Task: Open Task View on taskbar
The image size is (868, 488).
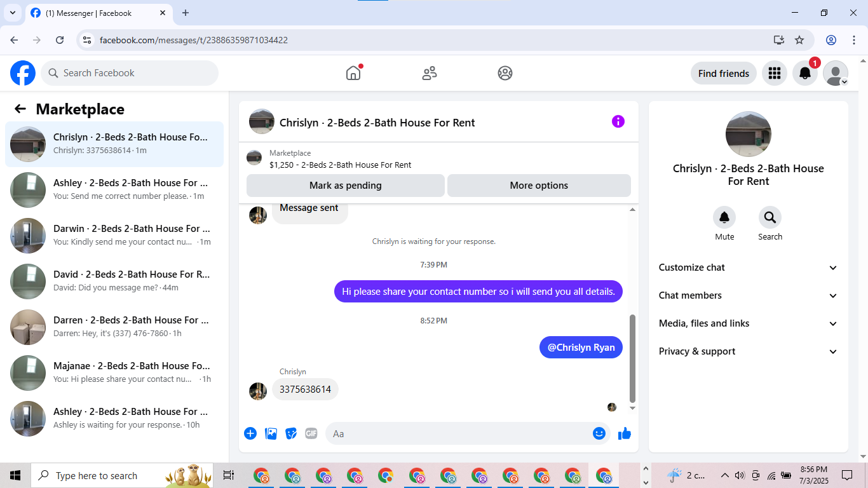Action: coord(229,475)
